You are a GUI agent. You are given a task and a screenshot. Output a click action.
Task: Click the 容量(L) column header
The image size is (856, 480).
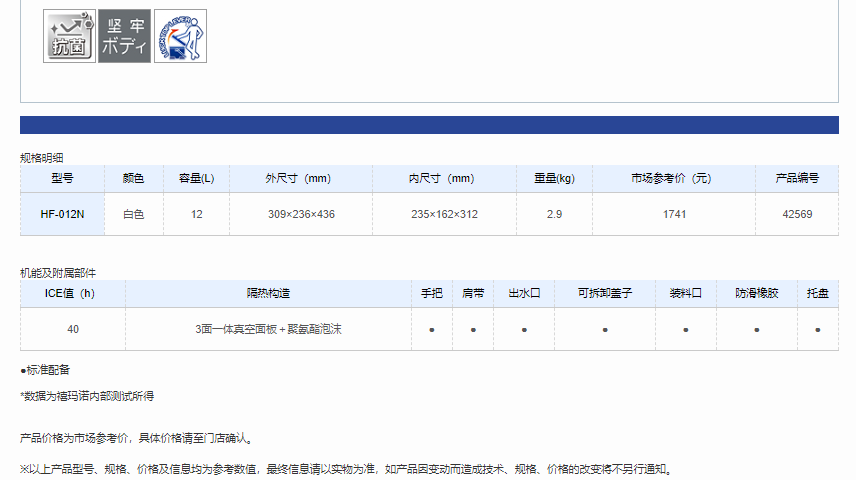click(197, 178)
